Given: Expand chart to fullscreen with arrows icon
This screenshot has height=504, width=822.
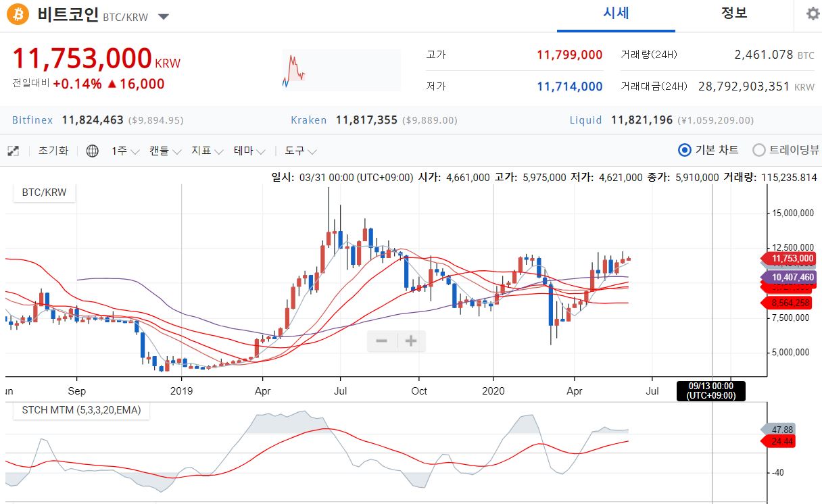Looking at the screenshot, I should (x=13, y=151).
